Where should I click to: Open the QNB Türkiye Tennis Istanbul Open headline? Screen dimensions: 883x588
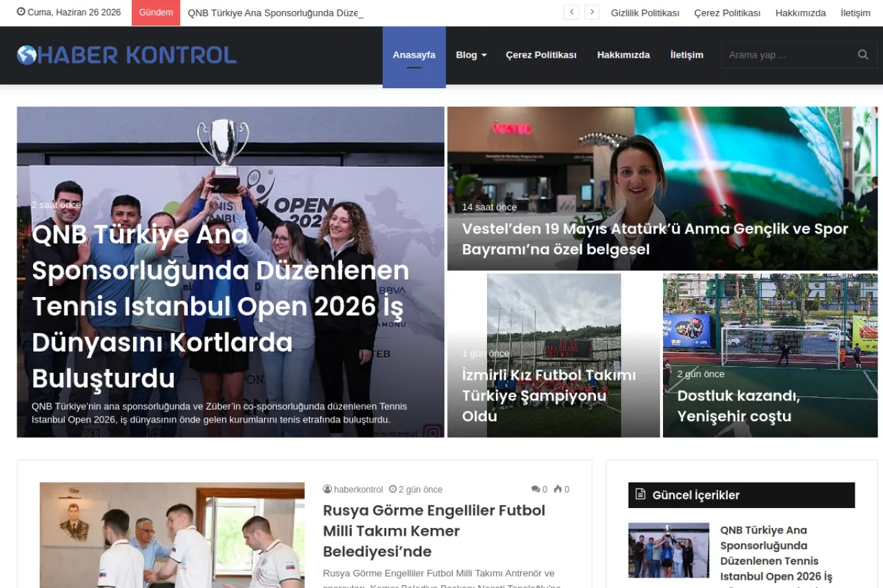pyautogui.click(x=221, y=306)
